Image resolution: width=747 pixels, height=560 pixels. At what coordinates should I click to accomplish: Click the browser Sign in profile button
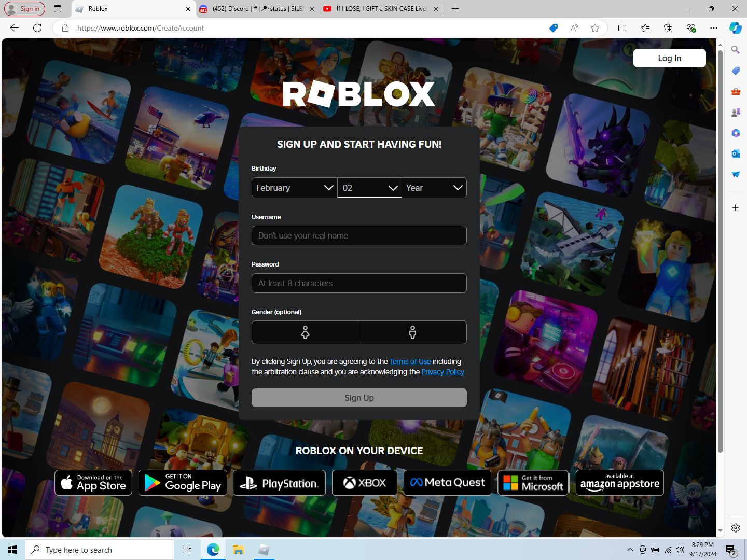[24, 9]
